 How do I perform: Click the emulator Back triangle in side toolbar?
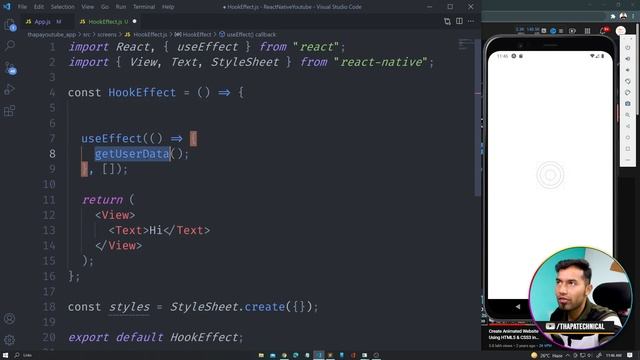628,126
